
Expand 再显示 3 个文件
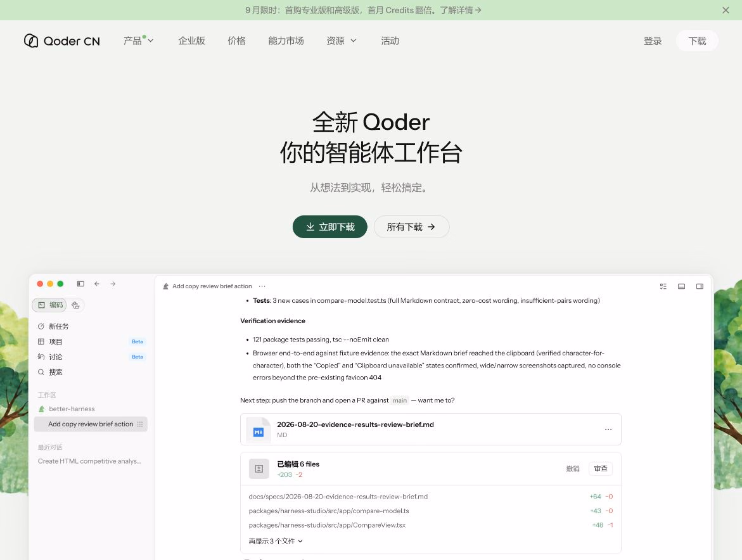click(276, 541)
